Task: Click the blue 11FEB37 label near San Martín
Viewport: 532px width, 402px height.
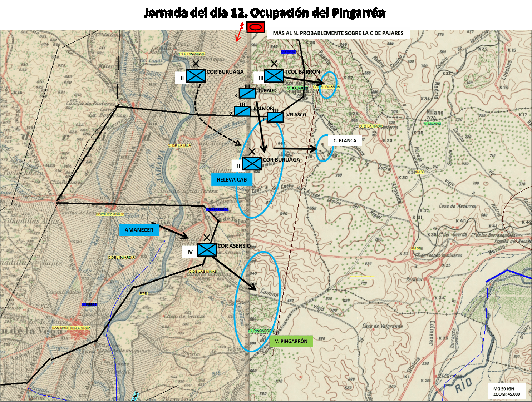Action: tap(89, 304)
